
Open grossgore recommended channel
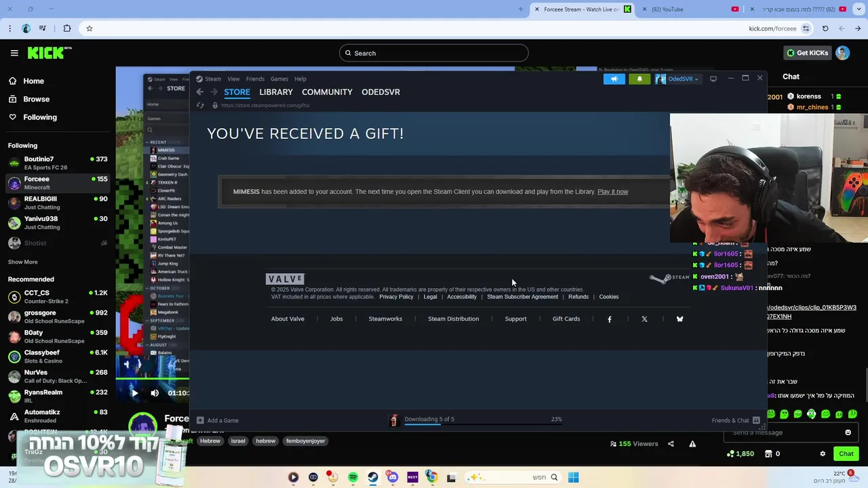click(x=58, y=317)
